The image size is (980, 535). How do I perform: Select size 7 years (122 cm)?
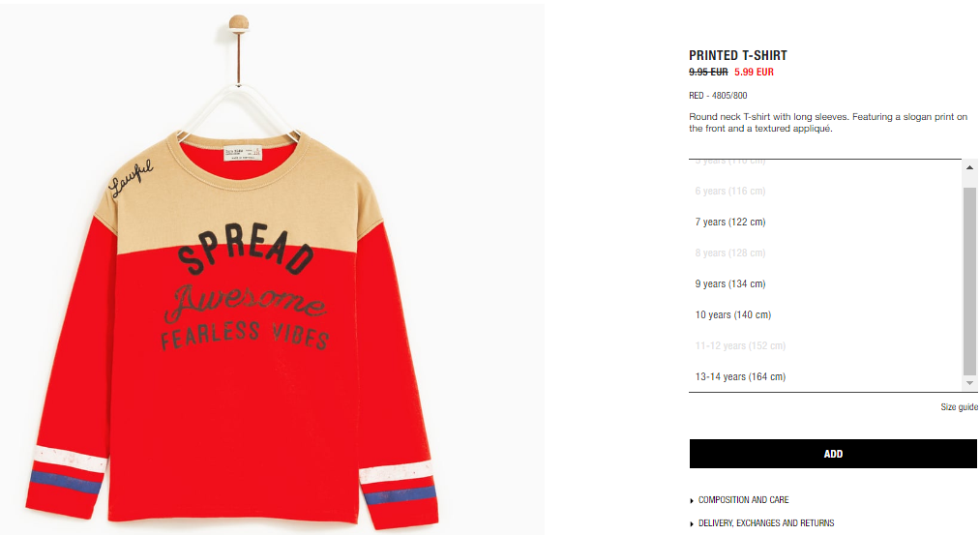pos(730,222)
